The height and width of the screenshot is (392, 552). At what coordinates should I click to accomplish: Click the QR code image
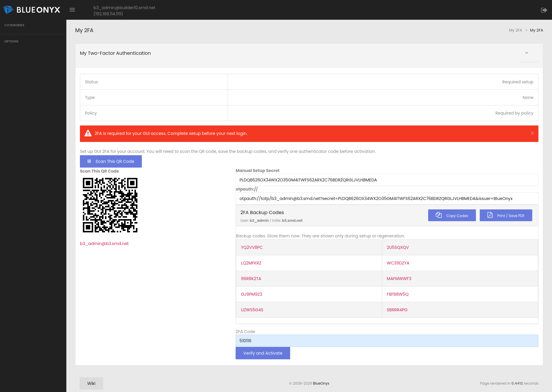[x=110, y=205]
